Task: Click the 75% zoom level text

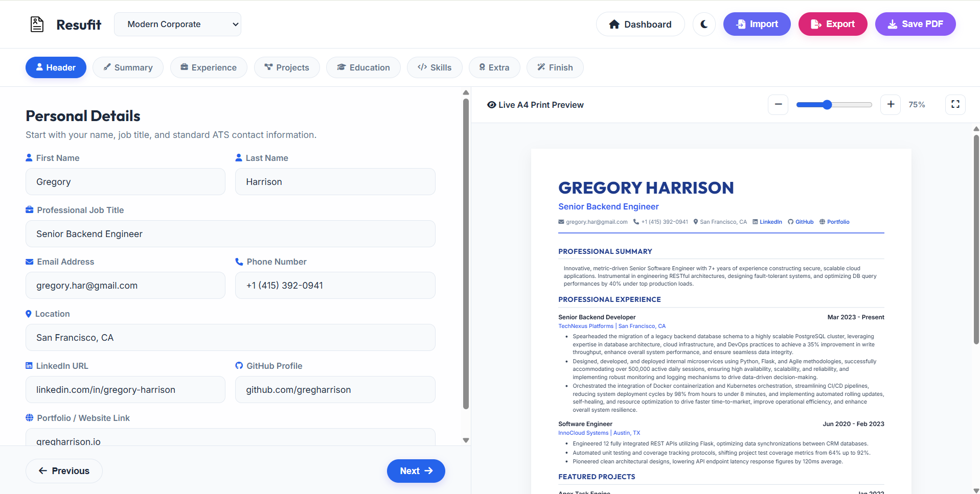Action: tap(917, 105)
